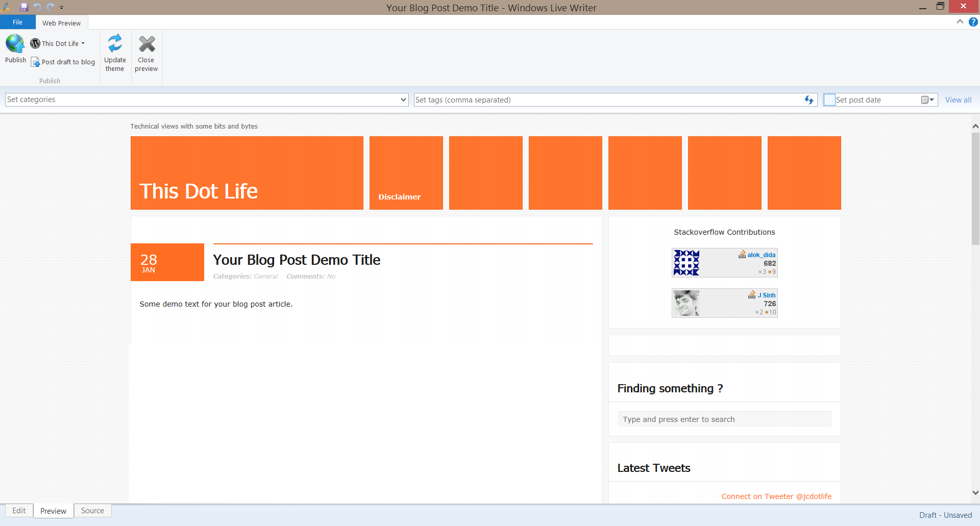Viewport: 980px width, 526px height.
Task: Click the View all link
Action: [x=958, y=100]
